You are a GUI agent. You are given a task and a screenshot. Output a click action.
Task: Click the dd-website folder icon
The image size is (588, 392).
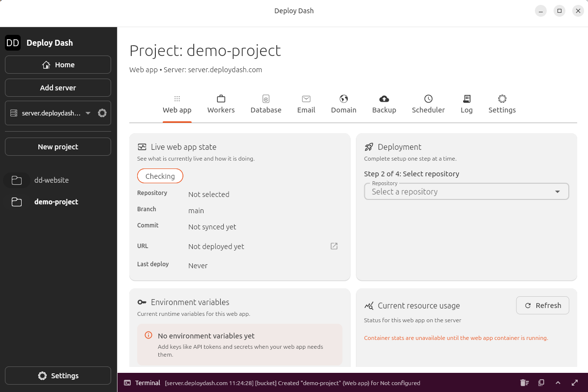[x=17, y=180]
